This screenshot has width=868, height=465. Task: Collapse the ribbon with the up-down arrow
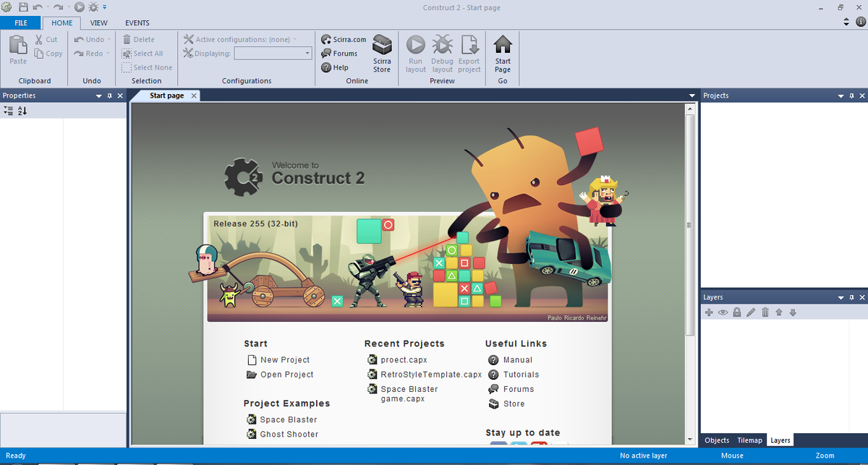(848, 22)
